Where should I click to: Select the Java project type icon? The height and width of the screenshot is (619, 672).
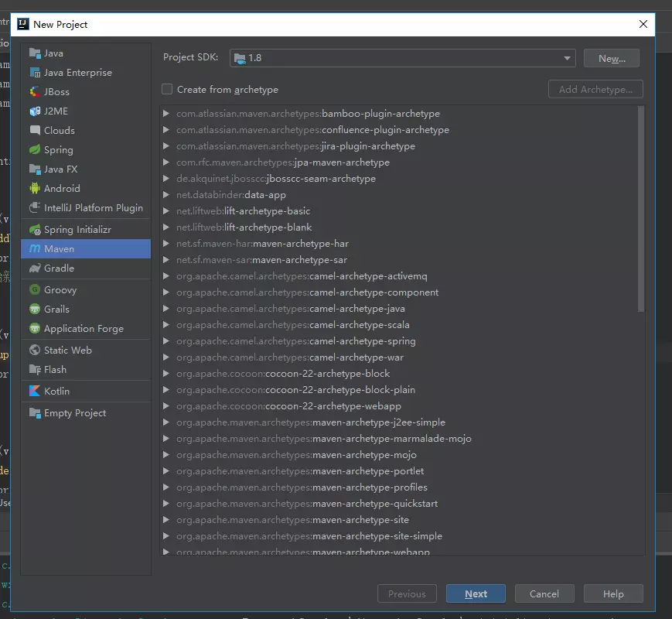[35, 53]
